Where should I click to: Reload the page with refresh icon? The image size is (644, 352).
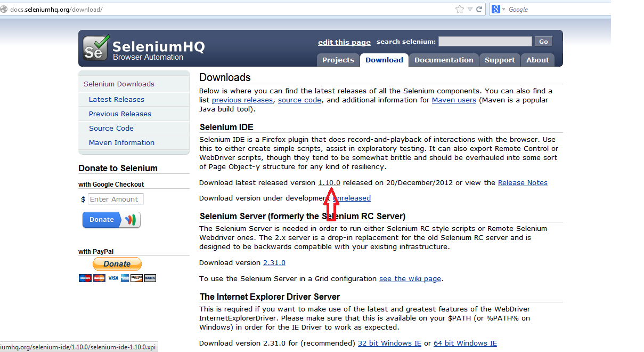click(479, 10)
